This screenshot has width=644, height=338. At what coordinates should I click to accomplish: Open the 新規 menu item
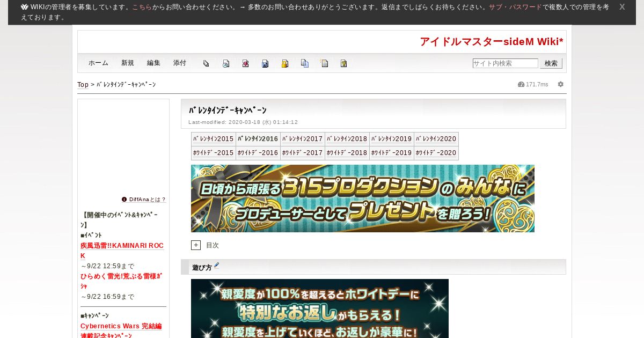pyautogui.click(x=128, y=63)
